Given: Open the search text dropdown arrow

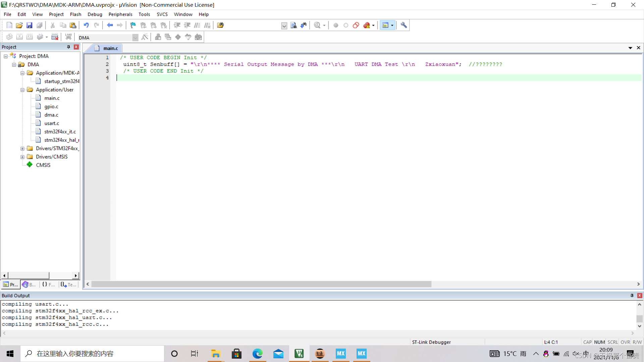Looking at the screenshot, I should 284,26.
